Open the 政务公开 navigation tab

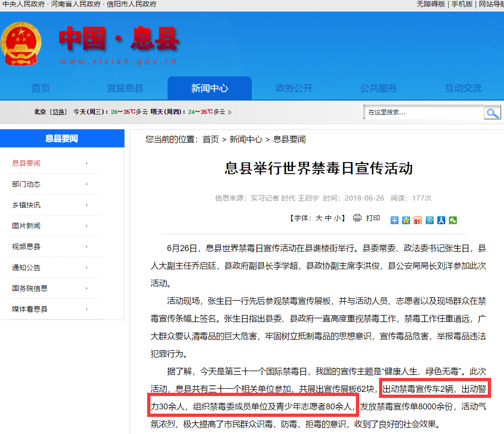[x=294, y=88]
